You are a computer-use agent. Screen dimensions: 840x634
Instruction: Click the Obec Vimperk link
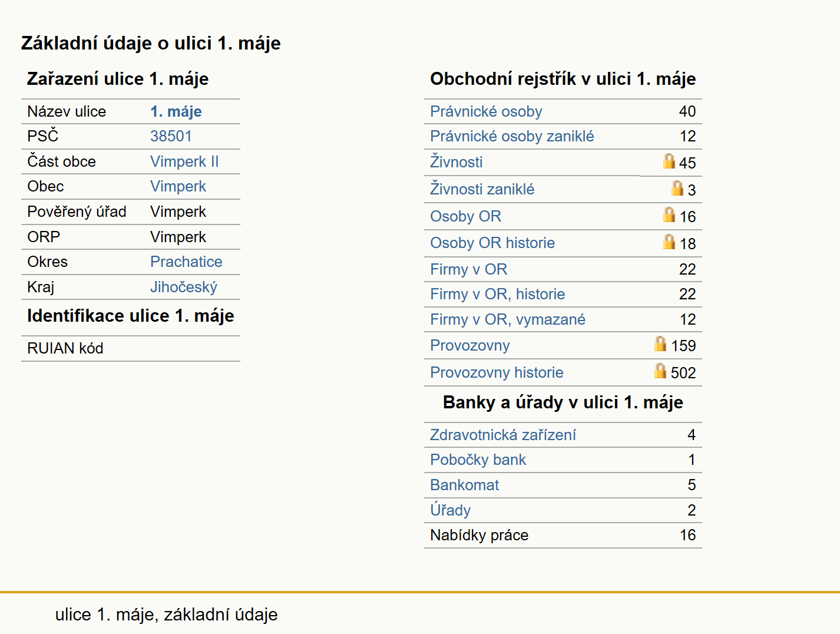pos(178,186)
